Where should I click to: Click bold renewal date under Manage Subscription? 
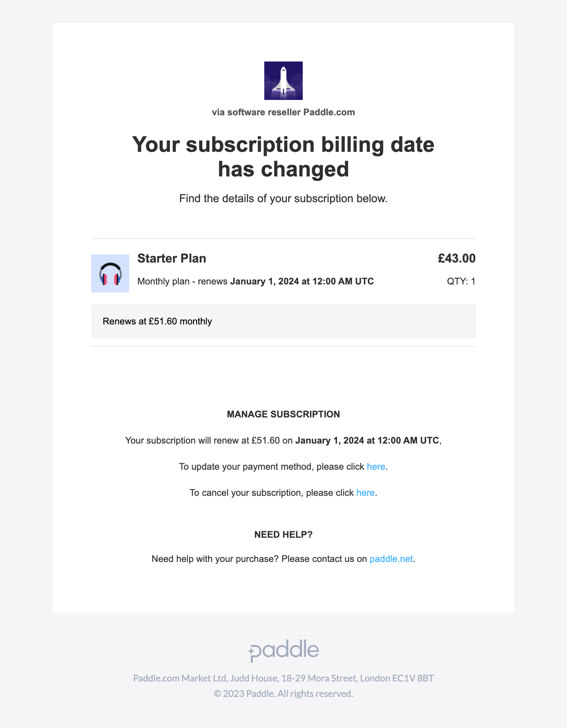pos(367,440)
